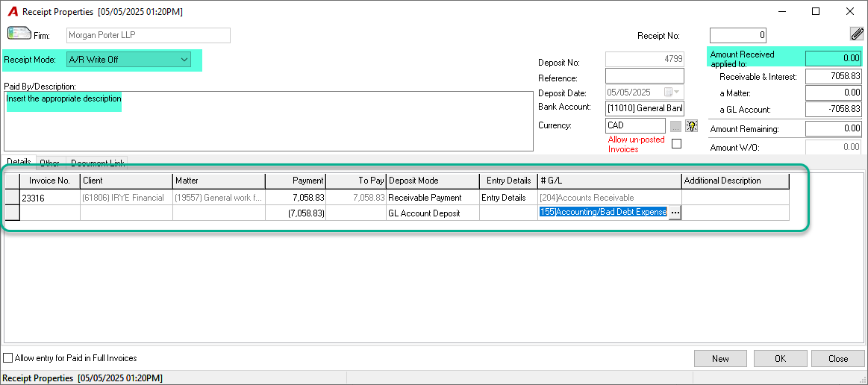Click the lightbulb hint icon beside Currency
868x385 pixels.
pos(691,125)
